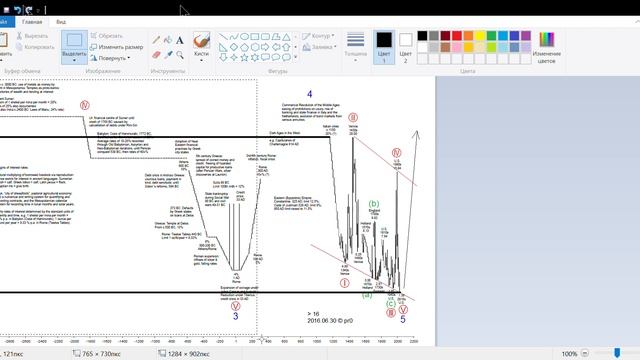Click the Redo arrow in title bar
Viewport: 640px width, 360px height.
[x=29, y=10]
